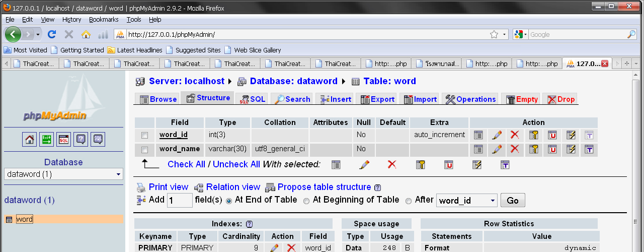644x252 pixels.
Task: Drop the word_id field with red X
Action: tap(515, 135)
